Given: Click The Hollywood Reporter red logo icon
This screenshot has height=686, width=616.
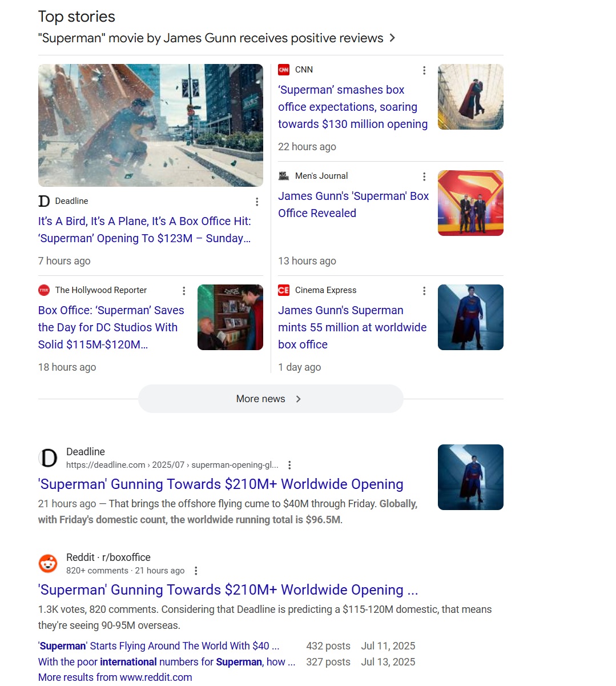Looking at the screenshot, I should pyautogui.click(x=44, y=290).
